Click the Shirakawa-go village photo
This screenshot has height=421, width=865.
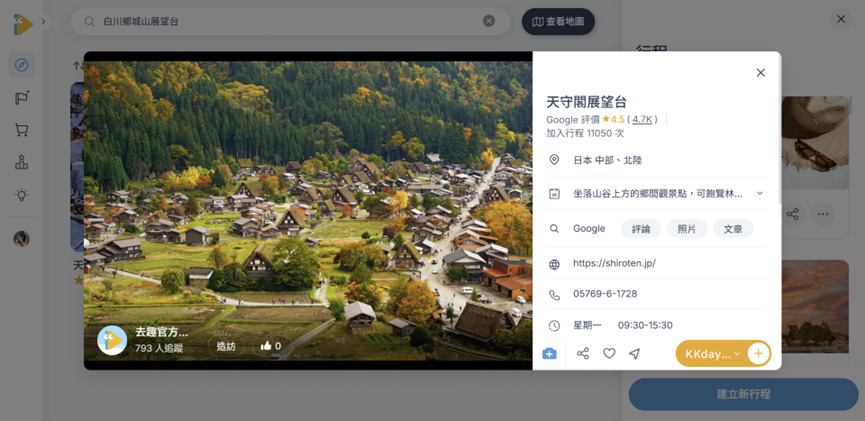(x=308, y=210)
